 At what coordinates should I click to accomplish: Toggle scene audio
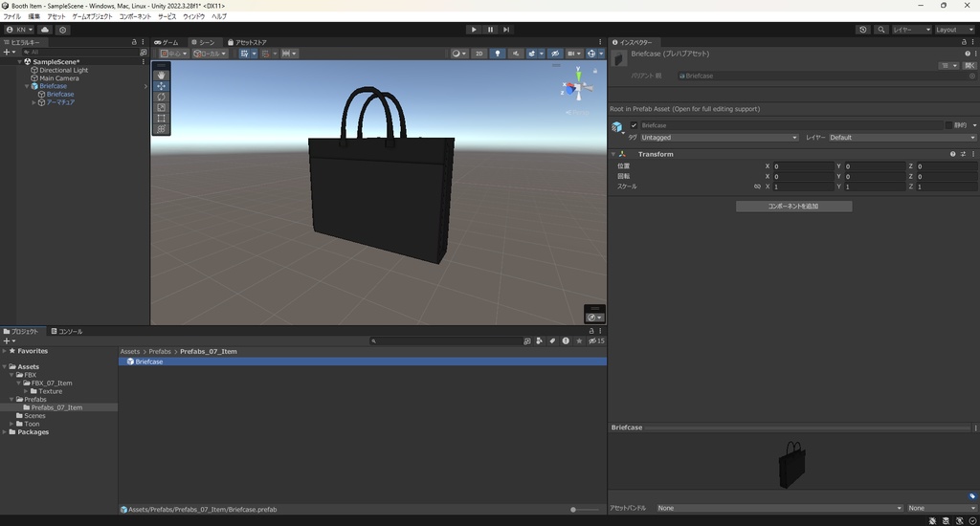516,54
